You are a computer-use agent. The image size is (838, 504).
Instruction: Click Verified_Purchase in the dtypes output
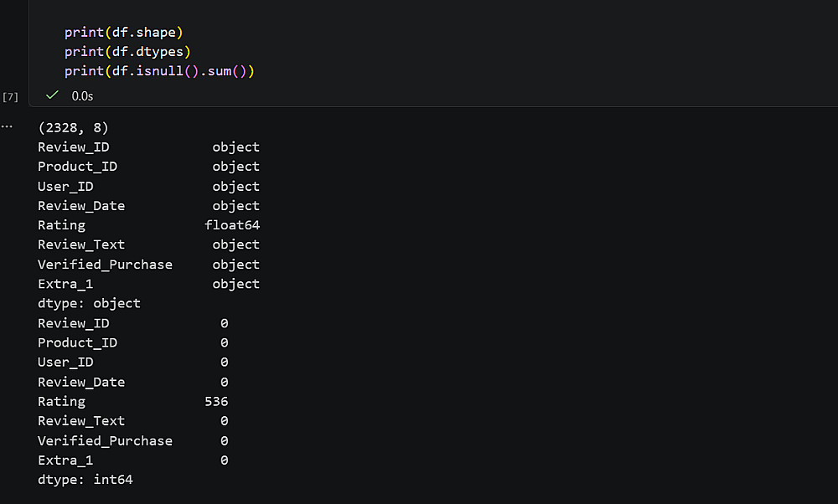point(105,265)
